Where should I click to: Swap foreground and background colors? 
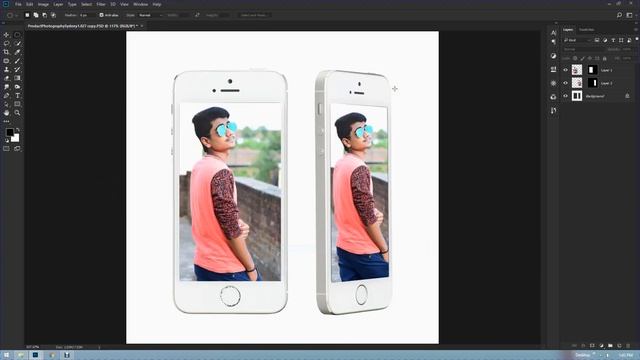click(17, 130)
